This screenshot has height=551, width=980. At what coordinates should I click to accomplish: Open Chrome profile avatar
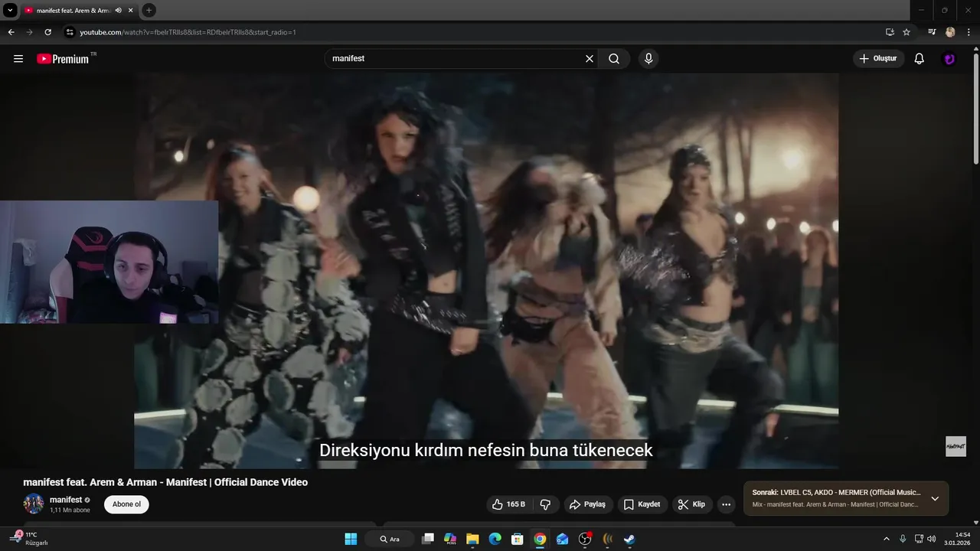click(950, 32)
